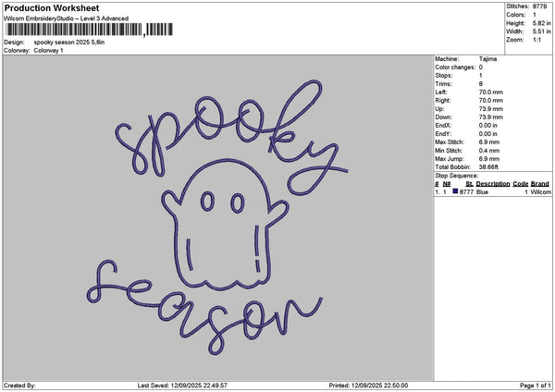The height and width of the screenshot is (392, 555).
Task: Click the "Colors:" label in the header
Action: [516, 15]
